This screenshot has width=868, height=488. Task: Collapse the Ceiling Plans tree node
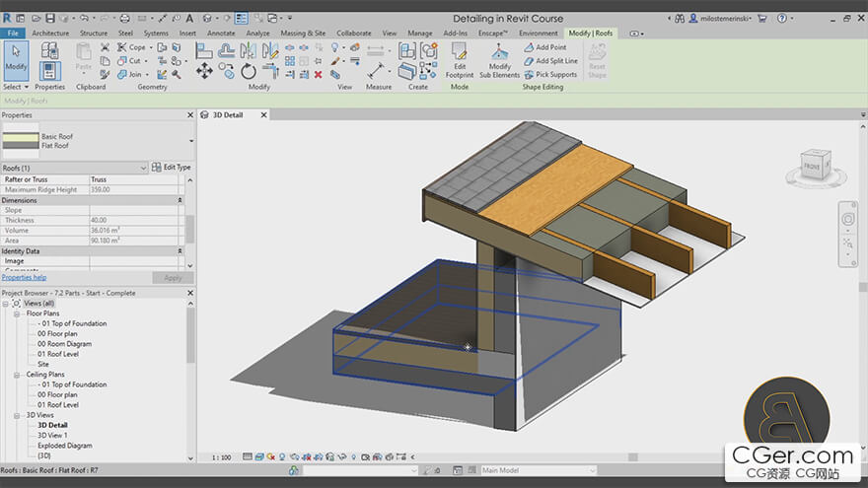(x=17, y=375)
